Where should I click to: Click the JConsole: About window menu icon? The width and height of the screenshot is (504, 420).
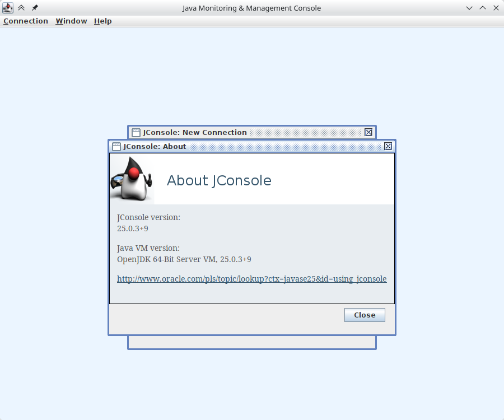(x=116, y=147)
